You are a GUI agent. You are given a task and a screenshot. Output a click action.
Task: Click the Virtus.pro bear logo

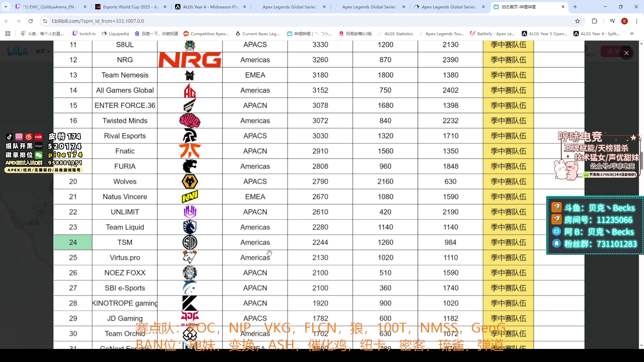(190, 257)
